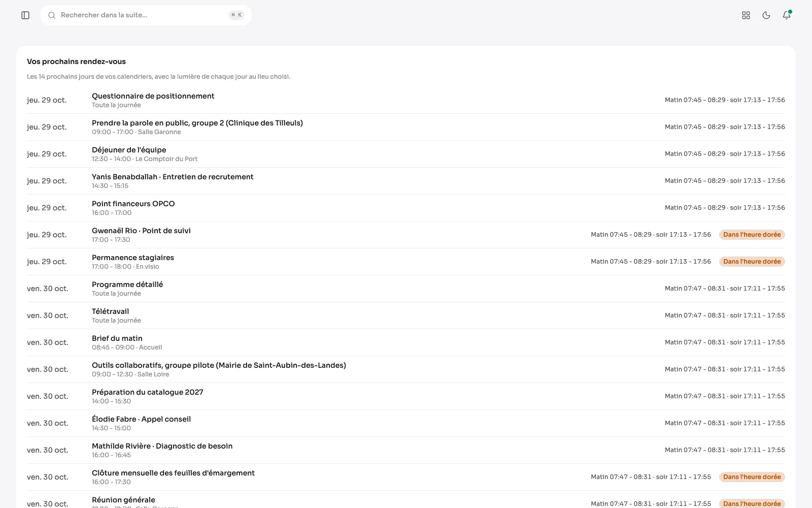Switch to dark mode with moon icon

[766, 15]
